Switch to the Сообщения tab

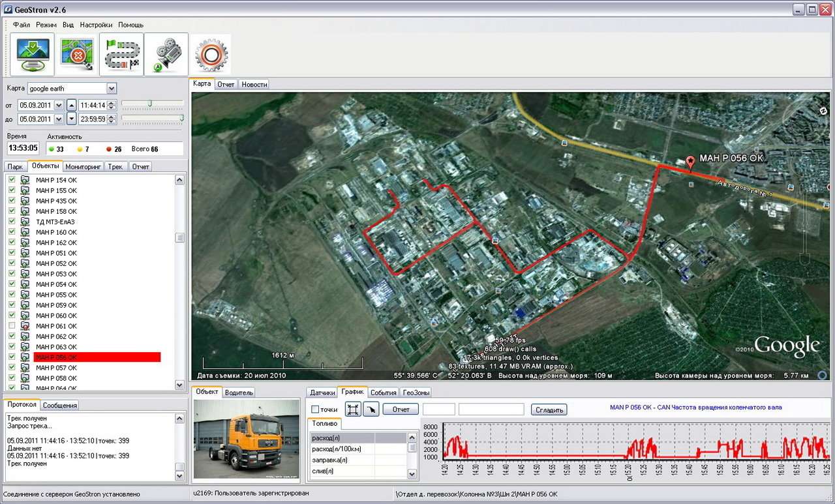[x=60, y=405]
